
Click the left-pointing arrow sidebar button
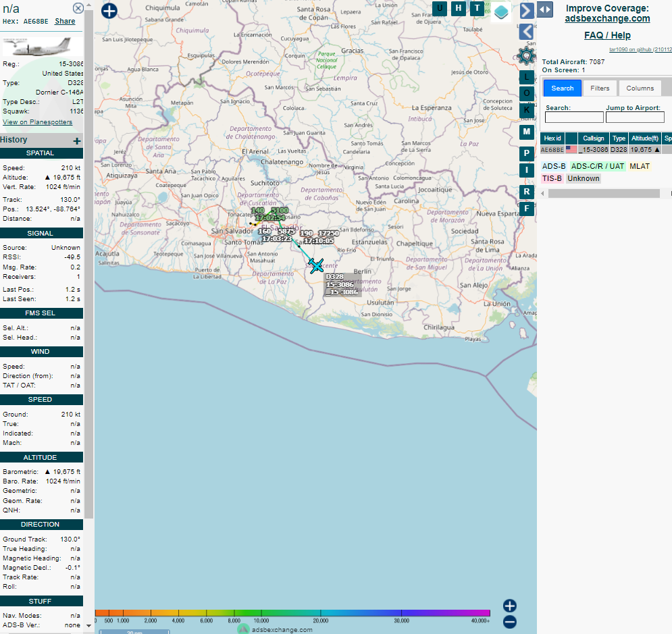pos(527,32)
